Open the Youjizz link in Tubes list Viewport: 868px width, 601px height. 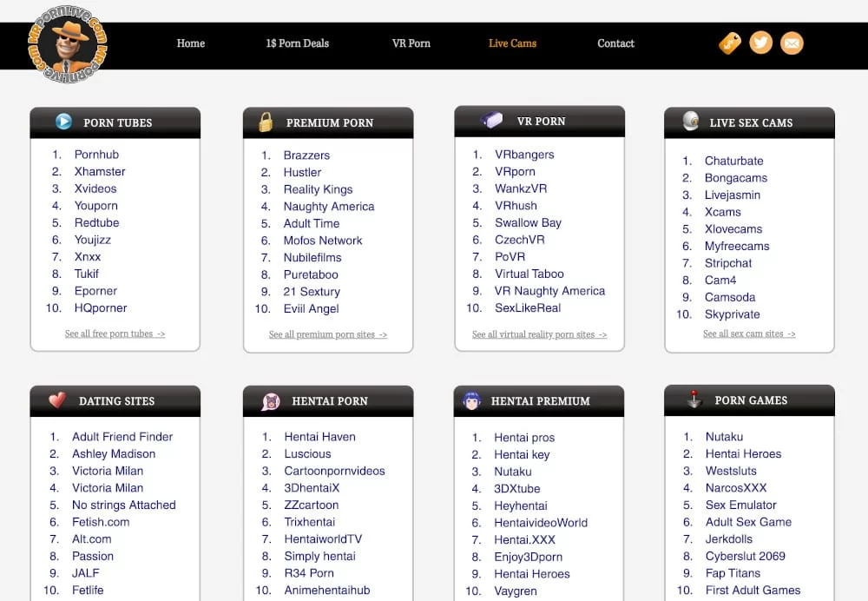pyautogui.click(x=93, y=240)
